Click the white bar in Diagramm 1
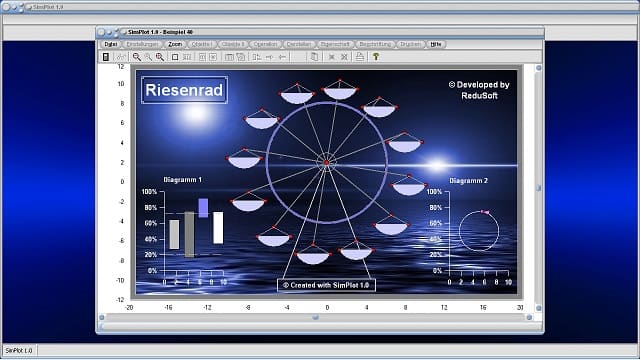Image resolution: width=640 pixels, height=360 pixels. pos(218,228)
